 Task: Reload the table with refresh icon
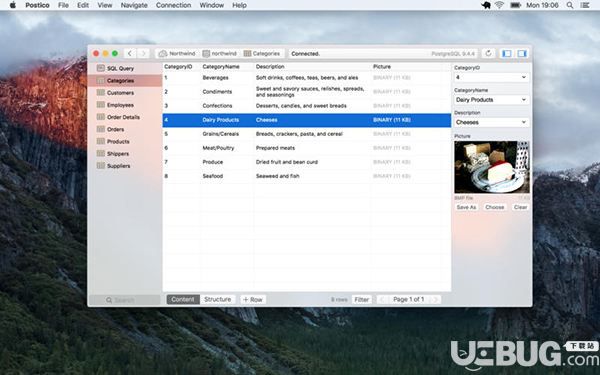[x=488, y=54]
